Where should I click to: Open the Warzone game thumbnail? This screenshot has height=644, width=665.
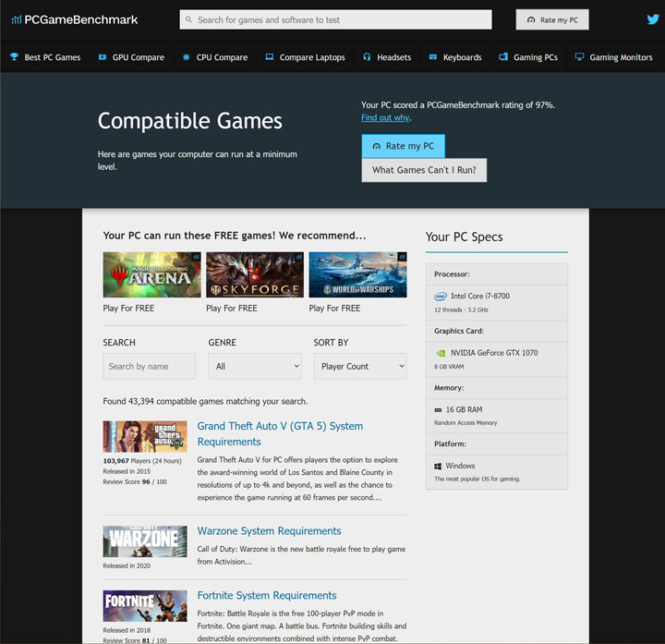(145, 541)
